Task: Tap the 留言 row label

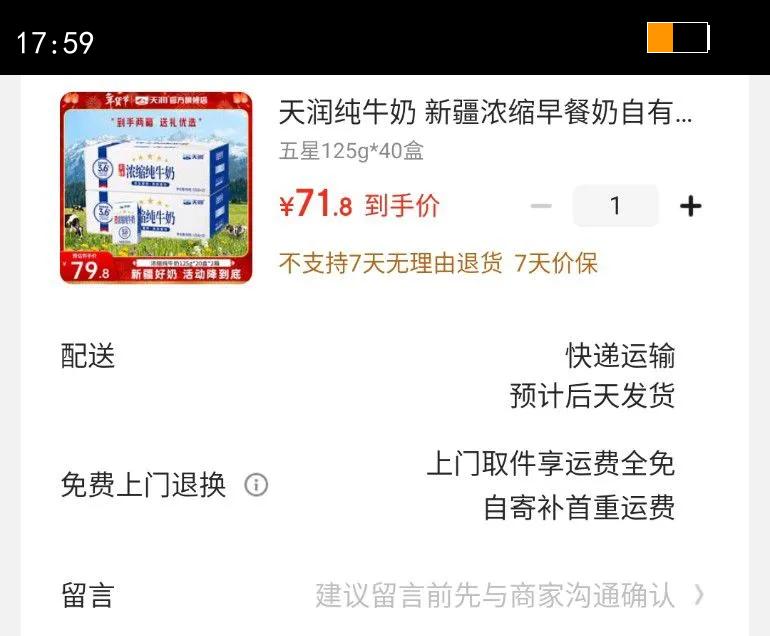Action: click(88, 595)
